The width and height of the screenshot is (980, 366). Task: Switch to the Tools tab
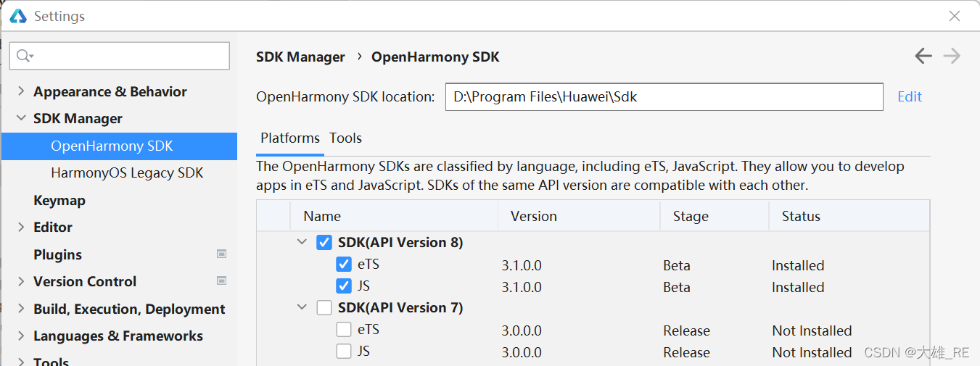click(345, 138)
